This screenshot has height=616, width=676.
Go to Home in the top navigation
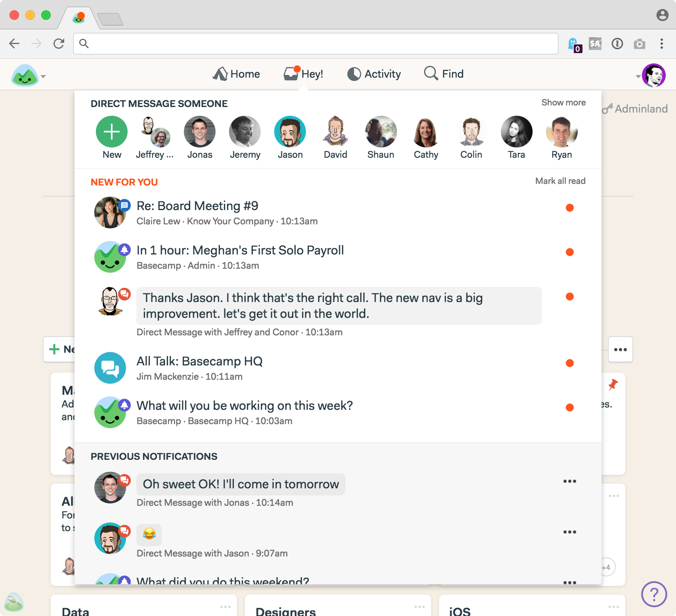coord(237,74)
